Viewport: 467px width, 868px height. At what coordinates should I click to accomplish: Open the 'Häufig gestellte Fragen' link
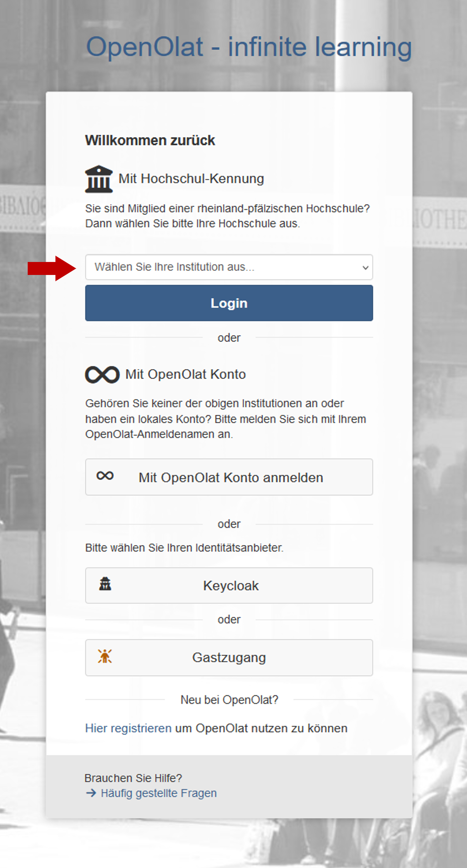point(158,793)
